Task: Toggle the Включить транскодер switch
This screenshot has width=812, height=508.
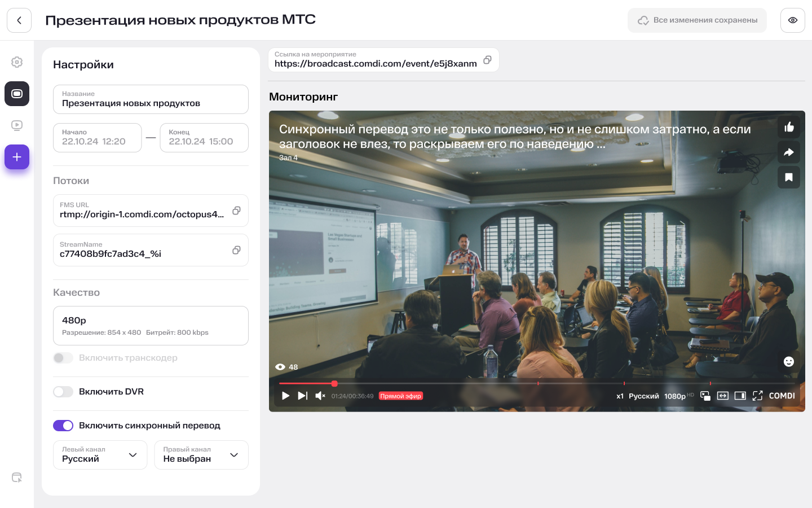Action: tap(63, 358)
